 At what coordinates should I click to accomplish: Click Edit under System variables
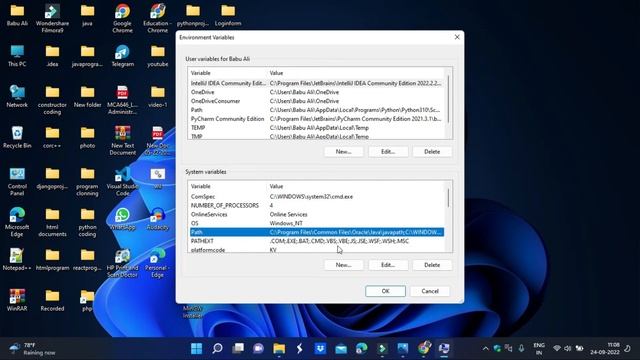pos(388,265)
